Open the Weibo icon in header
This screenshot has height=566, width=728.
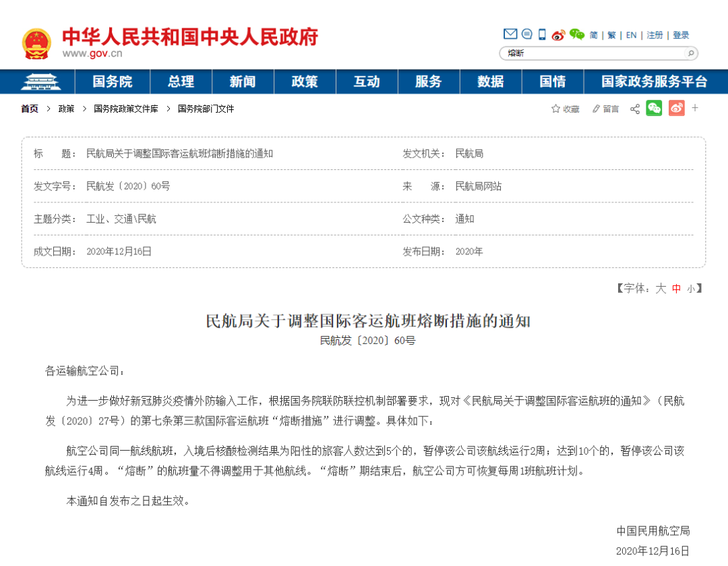558,35
